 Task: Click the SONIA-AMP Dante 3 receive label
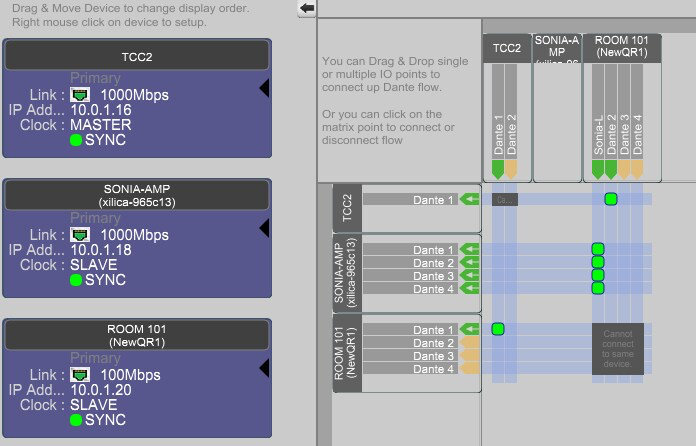click(x=411, y=276)
